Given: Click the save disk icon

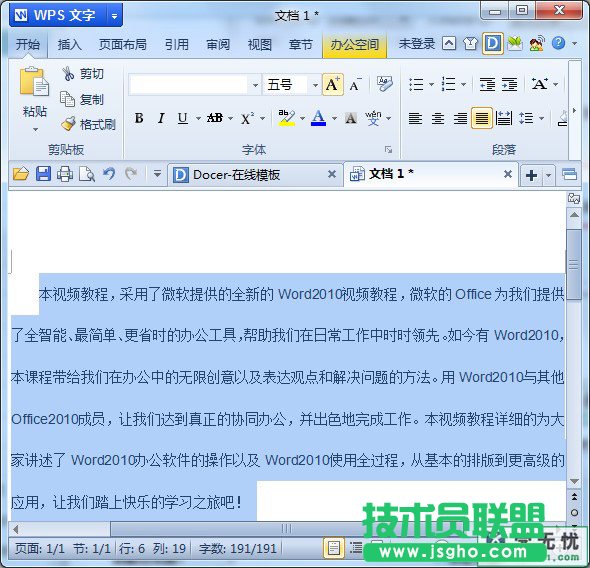Looking at the screenshot, I should 43,174.
